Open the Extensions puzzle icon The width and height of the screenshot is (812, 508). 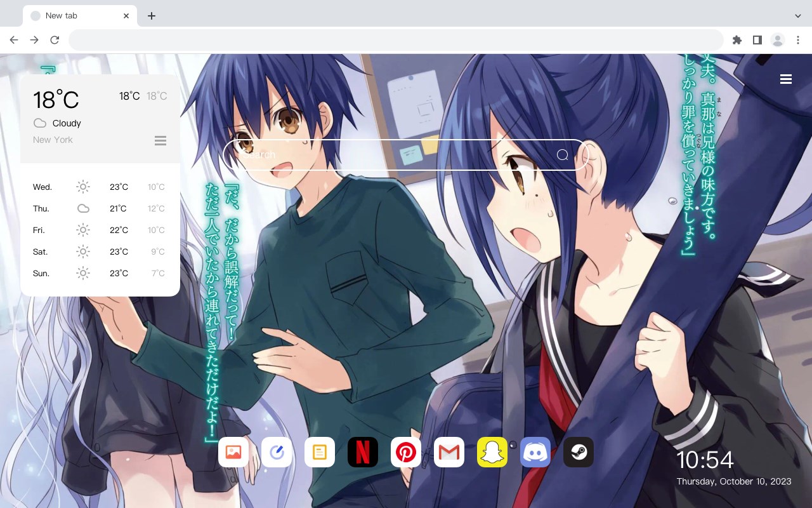click(x=737, y=40)
